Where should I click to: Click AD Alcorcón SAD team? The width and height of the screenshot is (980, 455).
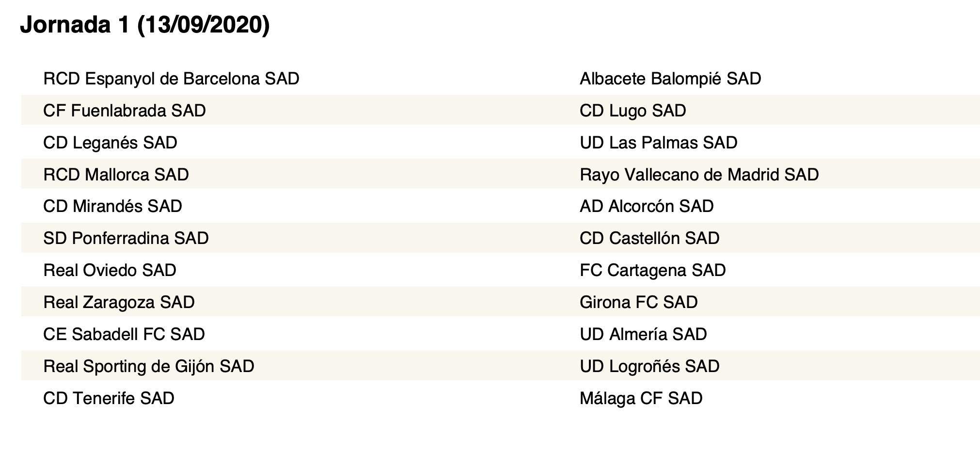coord(647,206)
